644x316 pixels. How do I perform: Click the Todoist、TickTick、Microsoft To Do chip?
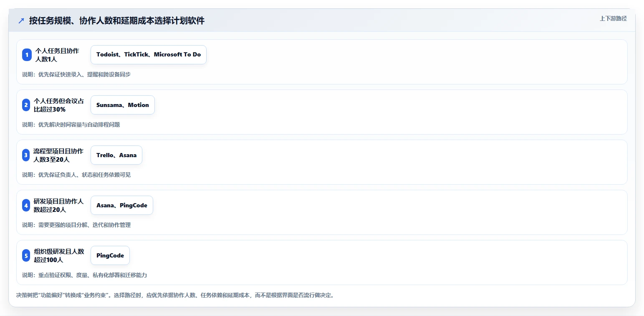click(x=149, y=55)
